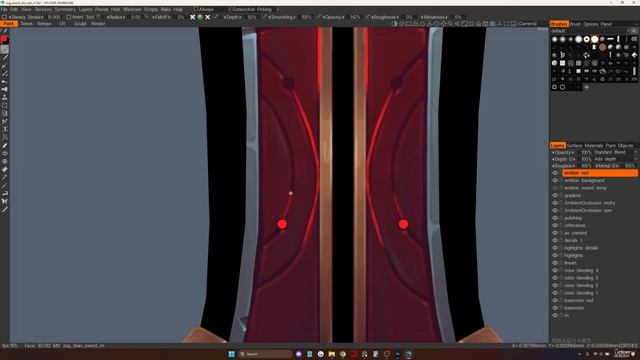
Task: Show the emition sword temp layer
Action: coord(555,188)
